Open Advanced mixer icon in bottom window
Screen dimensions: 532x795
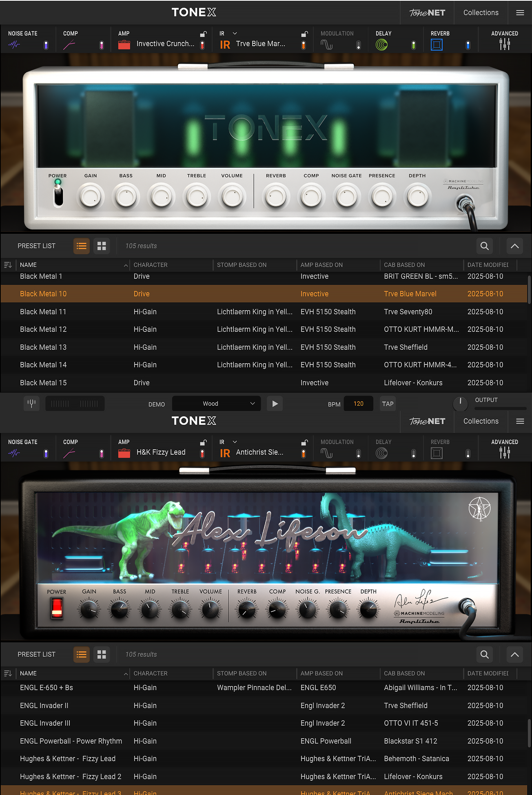pos(505,453)
